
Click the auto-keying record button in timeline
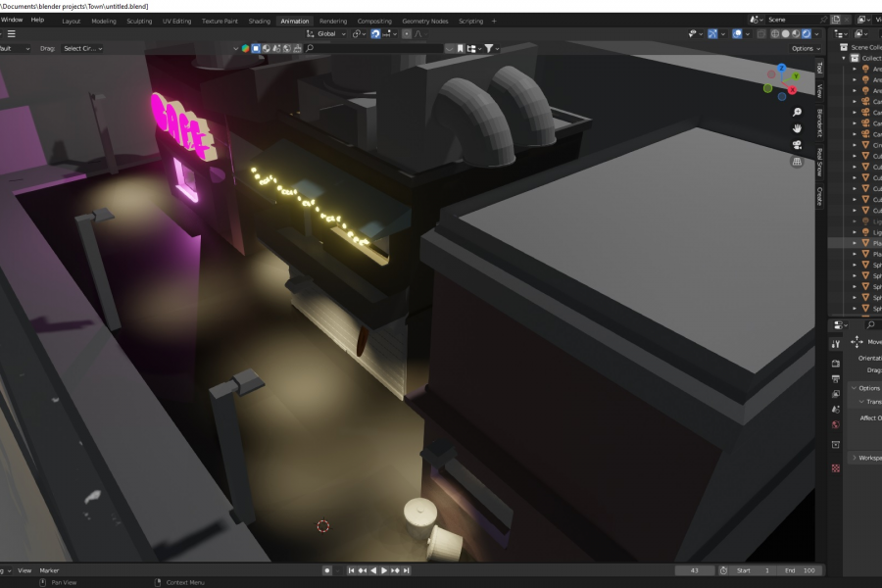326,570
